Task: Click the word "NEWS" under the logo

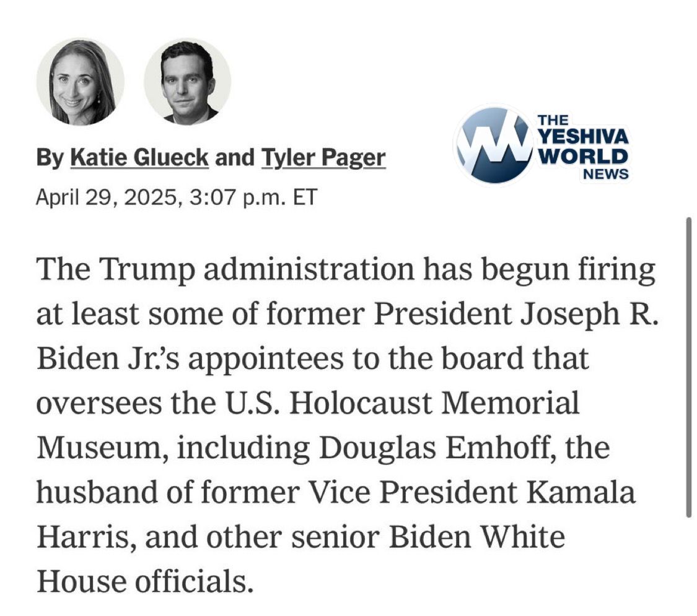Action: pyautogui.click(x=605, y=174)
